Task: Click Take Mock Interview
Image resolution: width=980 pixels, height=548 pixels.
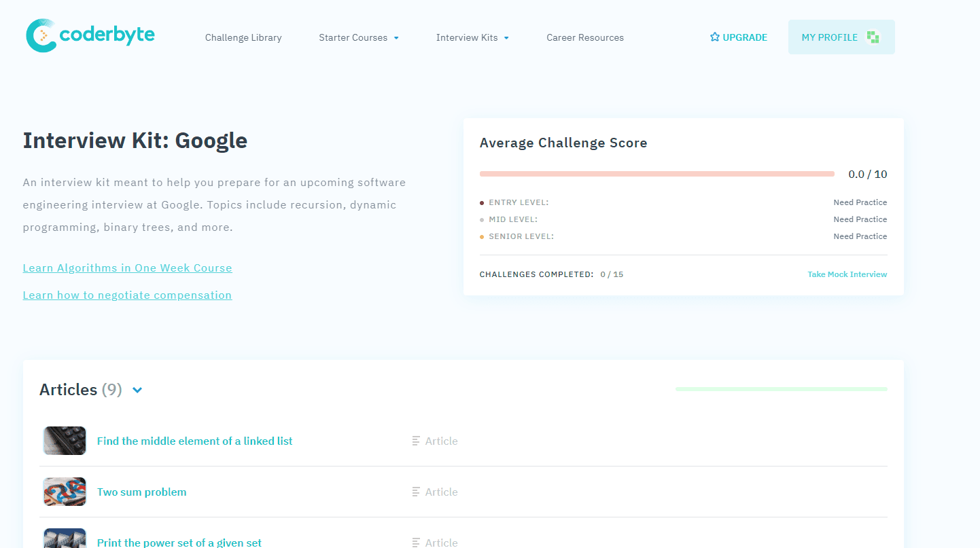Action: click(x=847, y=274)
